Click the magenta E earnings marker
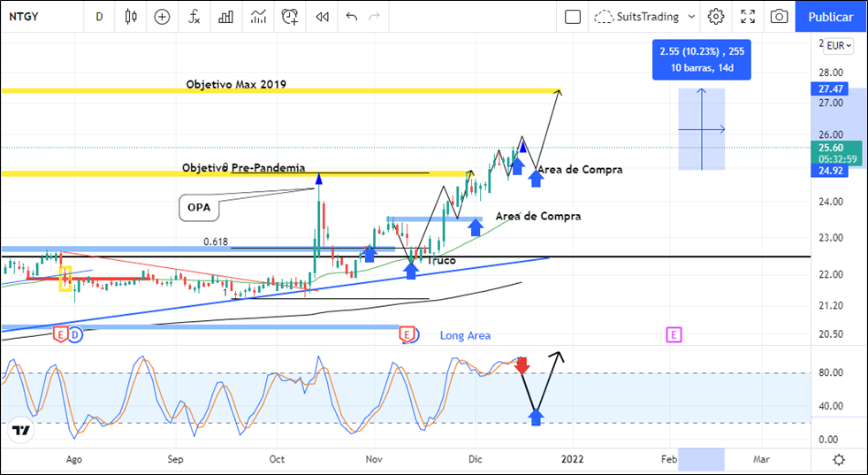This screenshot has height=475, width=868. tap(674, 334)
